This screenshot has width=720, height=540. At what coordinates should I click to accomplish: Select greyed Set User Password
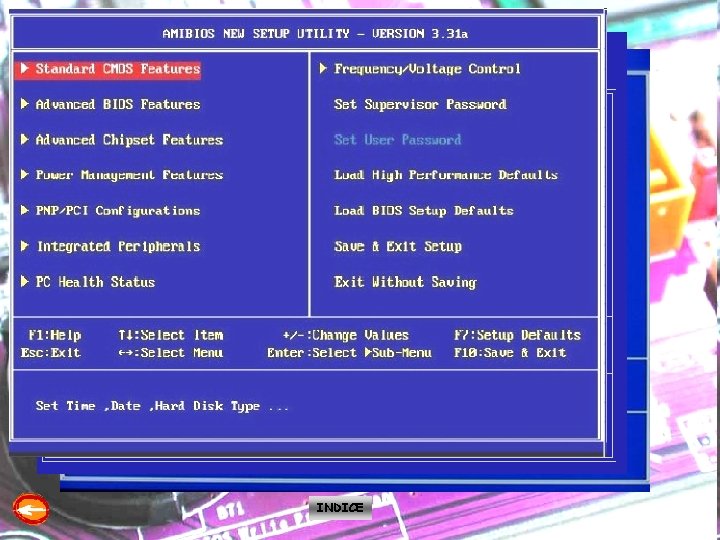[398, 140]
